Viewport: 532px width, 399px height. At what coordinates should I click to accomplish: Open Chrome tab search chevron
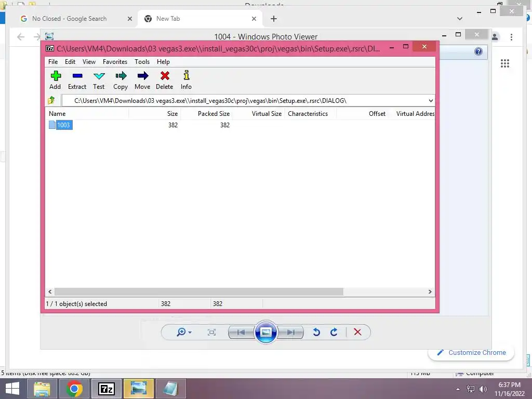point(460,19)
